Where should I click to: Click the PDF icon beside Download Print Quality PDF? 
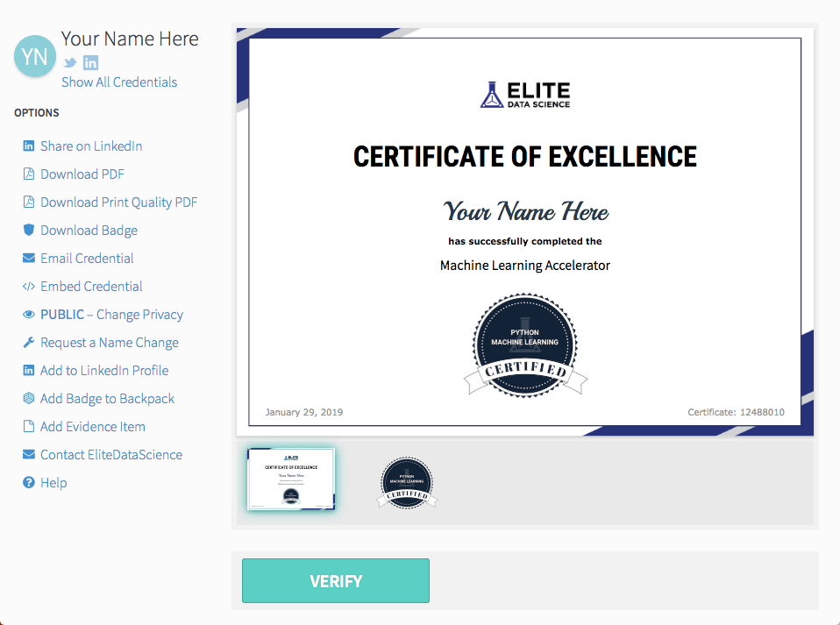pyautogui.click(x=28, y=202)
